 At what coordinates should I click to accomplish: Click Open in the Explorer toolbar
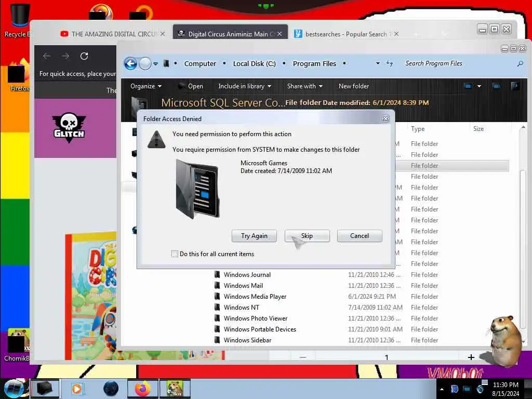pyautogui.click(x=191, y=86)
